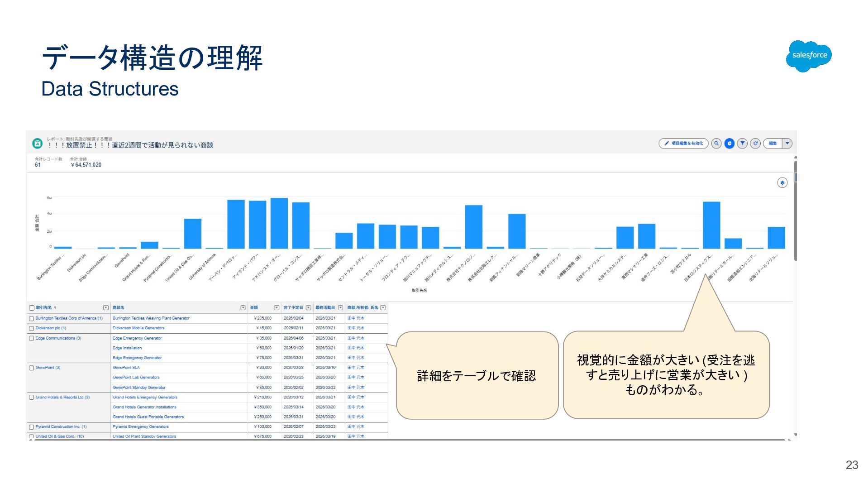Open dropdown arrow next to 編集 button
The width and height of the screenshot is (868, 489).
click(x=787, y=144)
